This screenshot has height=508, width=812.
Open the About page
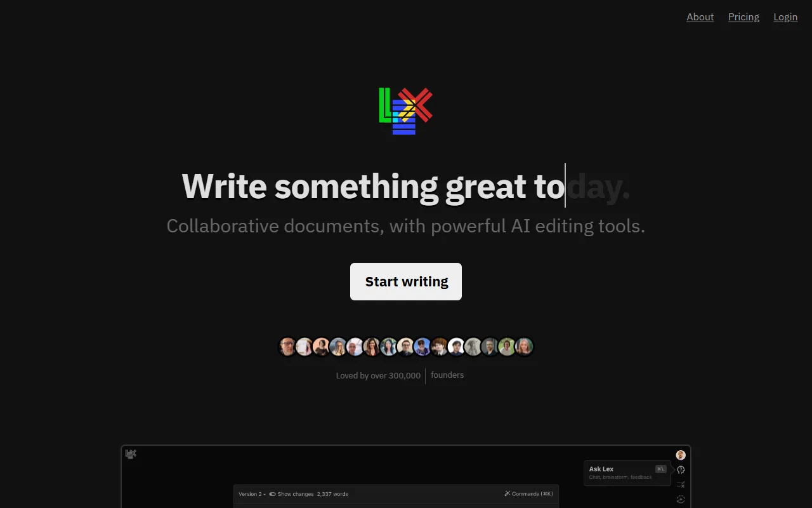[700, 17]
